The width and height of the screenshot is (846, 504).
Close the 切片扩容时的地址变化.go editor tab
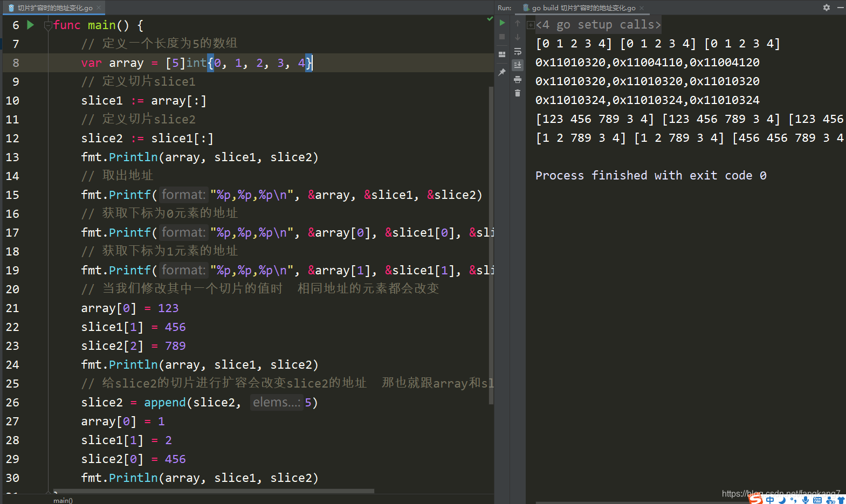pyautogui.click(x=99, y=8)
